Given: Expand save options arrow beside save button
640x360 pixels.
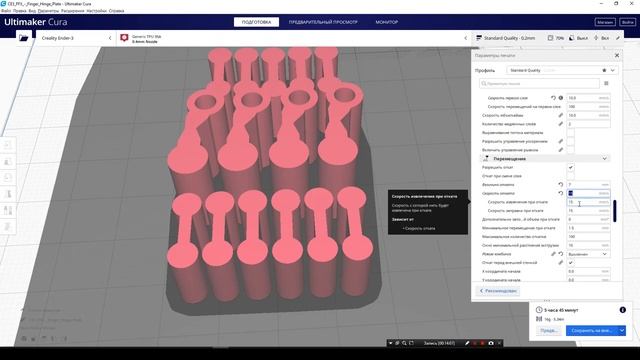Looking at the screenshot, I should pyautogui.click(x=622, y=331).
